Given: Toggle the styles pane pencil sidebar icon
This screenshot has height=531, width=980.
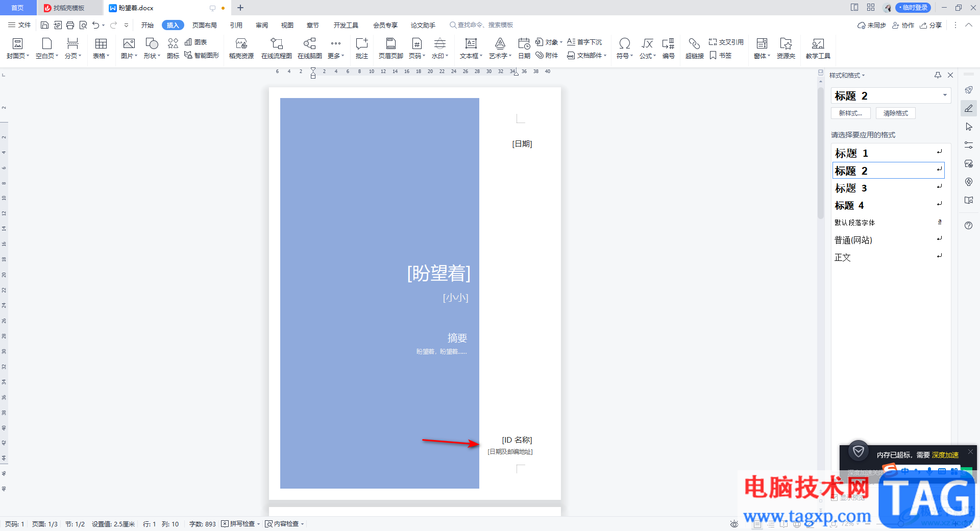Looking at the screenshot, I should (969, 108).
